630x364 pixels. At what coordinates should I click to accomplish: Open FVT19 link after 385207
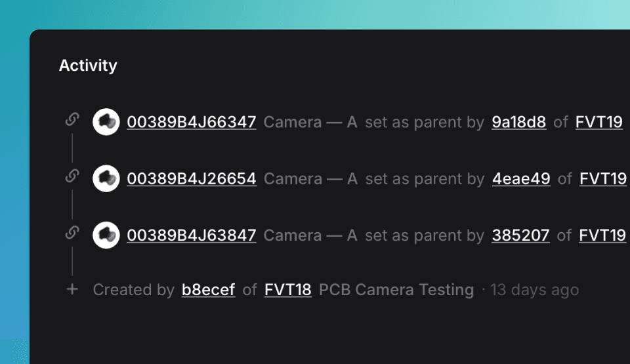pos(602,235)
